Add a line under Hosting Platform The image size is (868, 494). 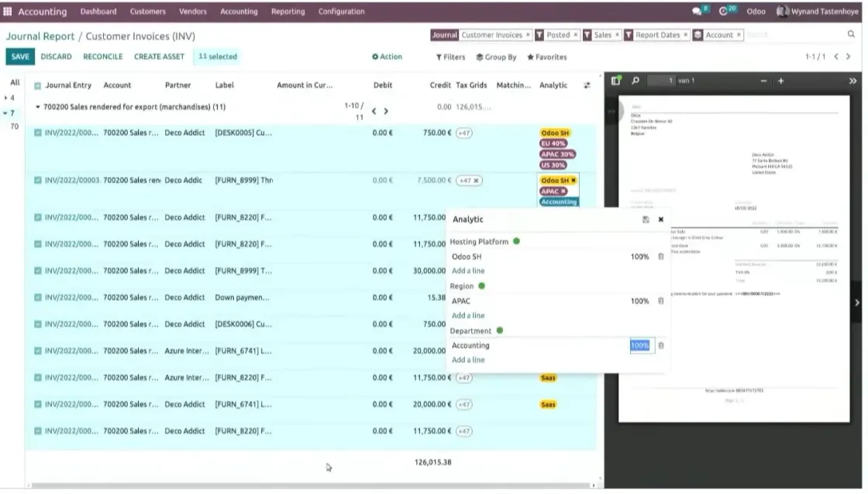click(468, 271)
